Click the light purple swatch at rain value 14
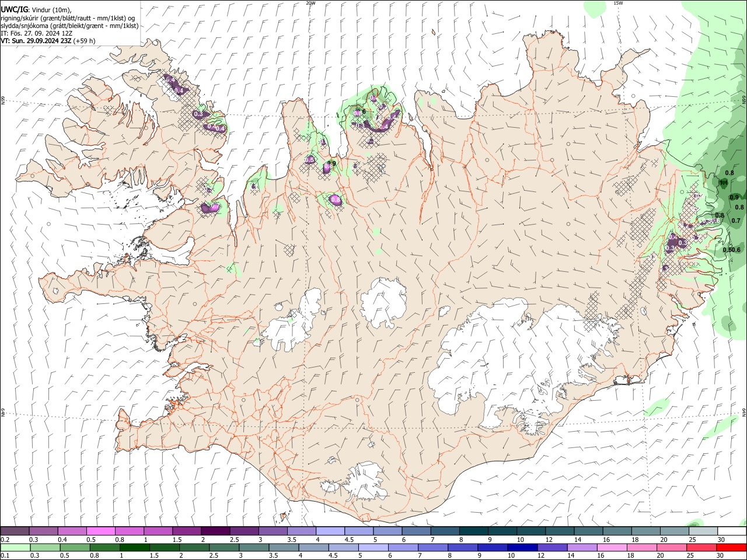 (x=581, y=547)
